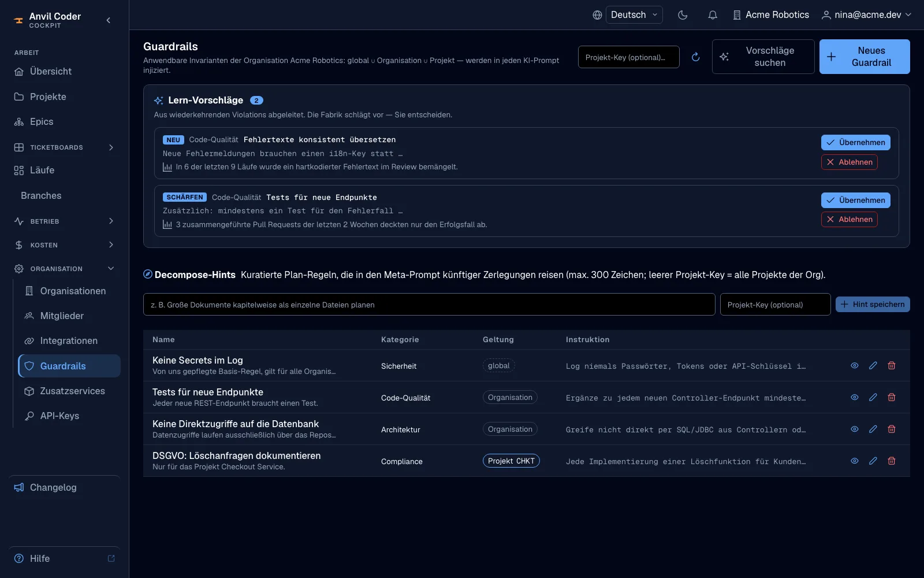Screen dimensions: 924x578
Task: Open Organisationen submenu item
Action: coord(69,291)
